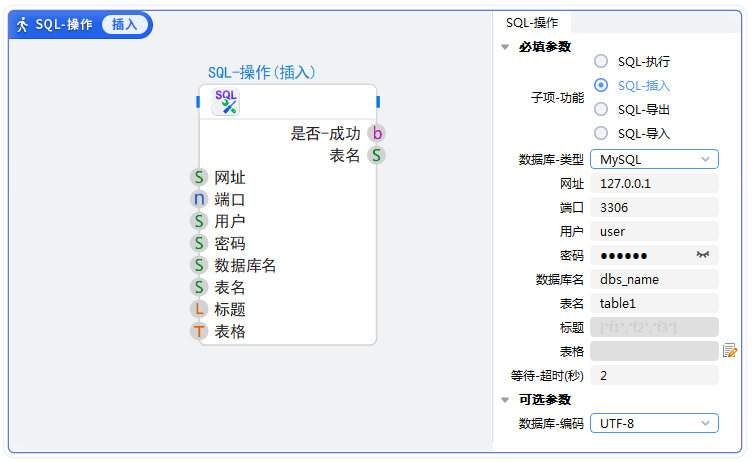
Task: Open the 数据库-编码 UTF-8 dropdown
Action: (654, 423)
